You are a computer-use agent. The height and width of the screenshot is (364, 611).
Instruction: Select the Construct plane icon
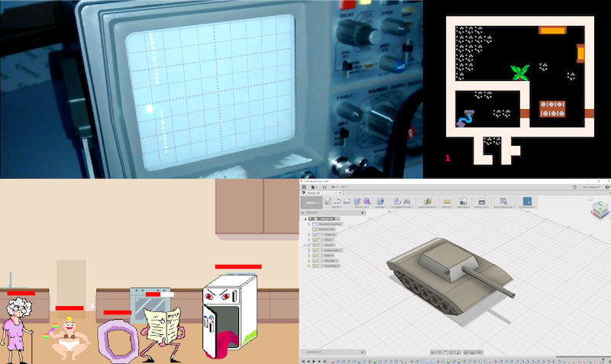click(428, 201)
